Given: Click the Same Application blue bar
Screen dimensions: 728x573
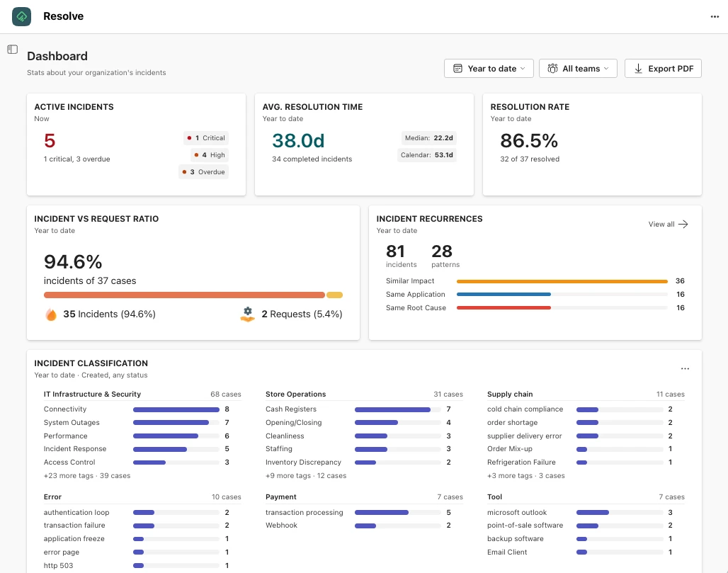Looking at the screenshot, I should 504,295.
